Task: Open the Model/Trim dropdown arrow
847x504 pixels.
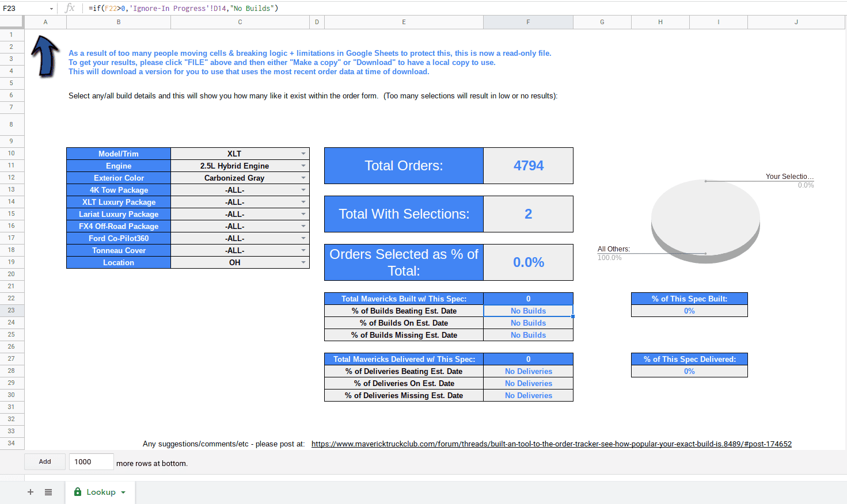Action: (303, 154)
